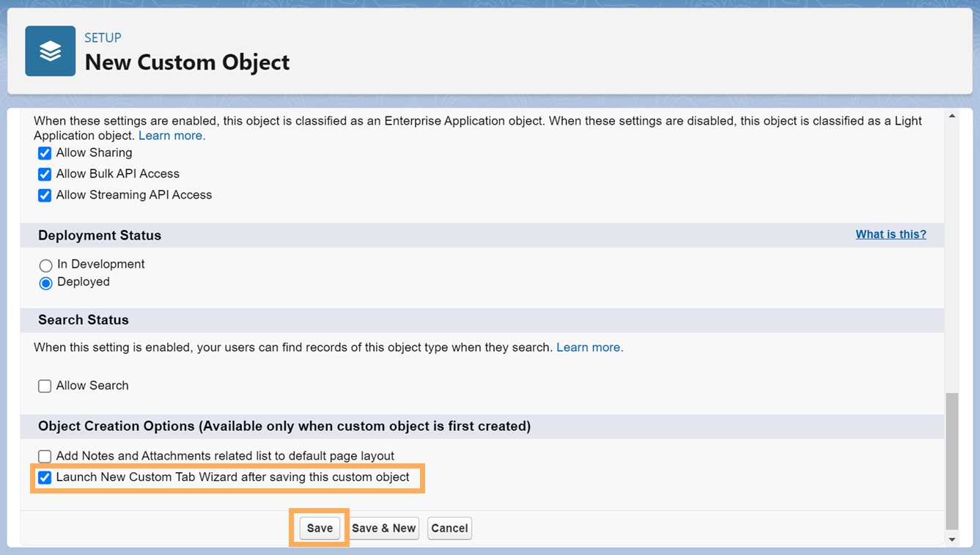Open Learn more link under Search Status

click(x=589, y=348)
